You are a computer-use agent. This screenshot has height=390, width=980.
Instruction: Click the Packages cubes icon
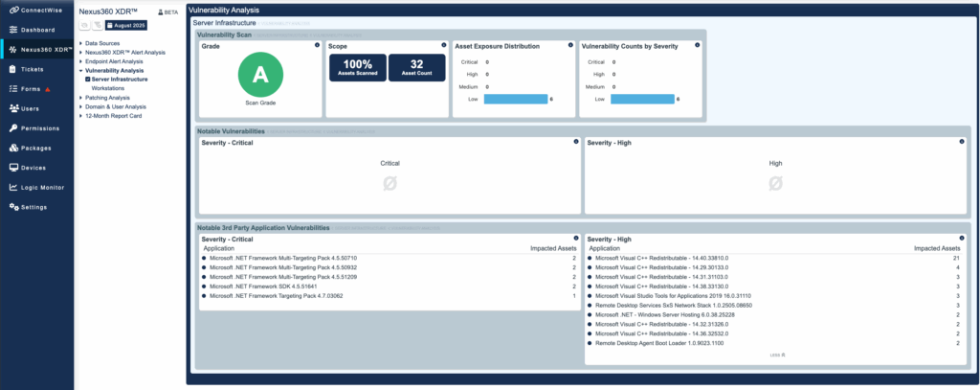[x=13, y=149]
